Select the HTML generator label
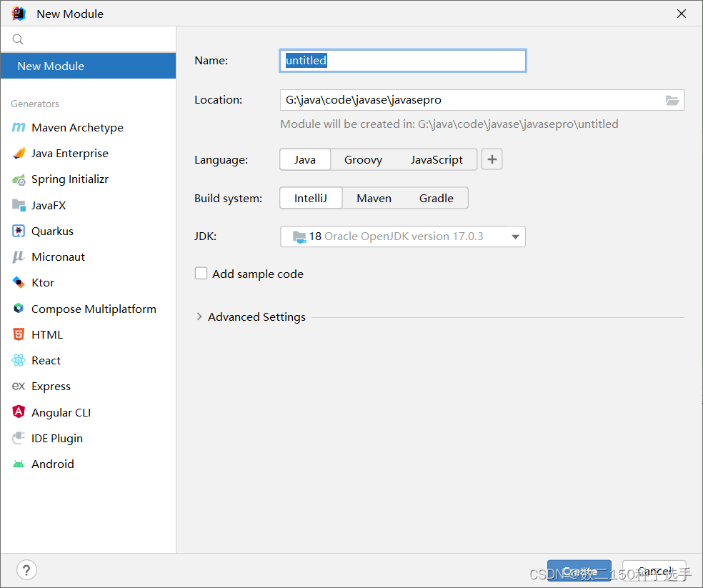The height and width of the screenshot is (588, 703). [47, 334]
